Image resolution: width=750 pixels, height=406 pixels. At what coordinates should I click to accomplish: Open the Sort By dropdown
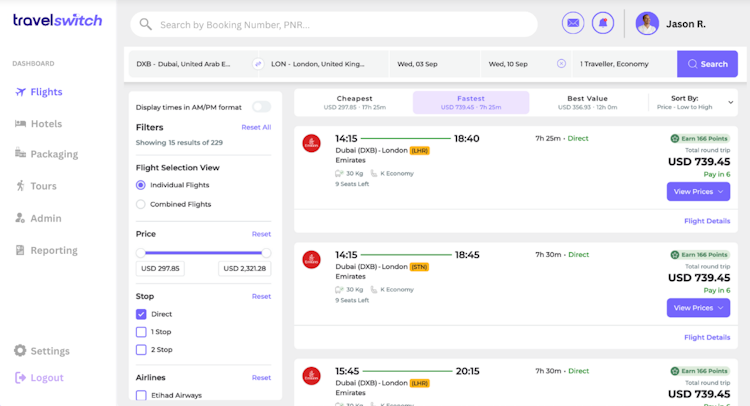[693, 102]
